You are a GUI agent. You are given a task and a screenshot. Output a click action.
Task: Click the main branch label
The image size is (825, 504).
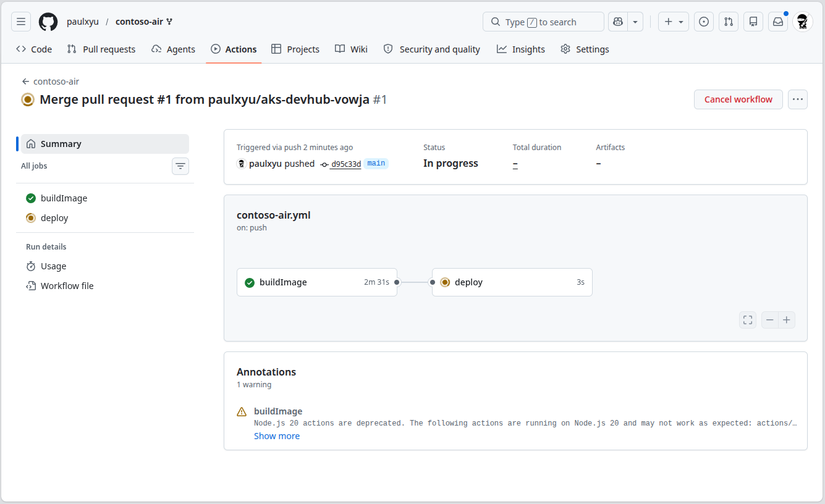click(376, 164)
